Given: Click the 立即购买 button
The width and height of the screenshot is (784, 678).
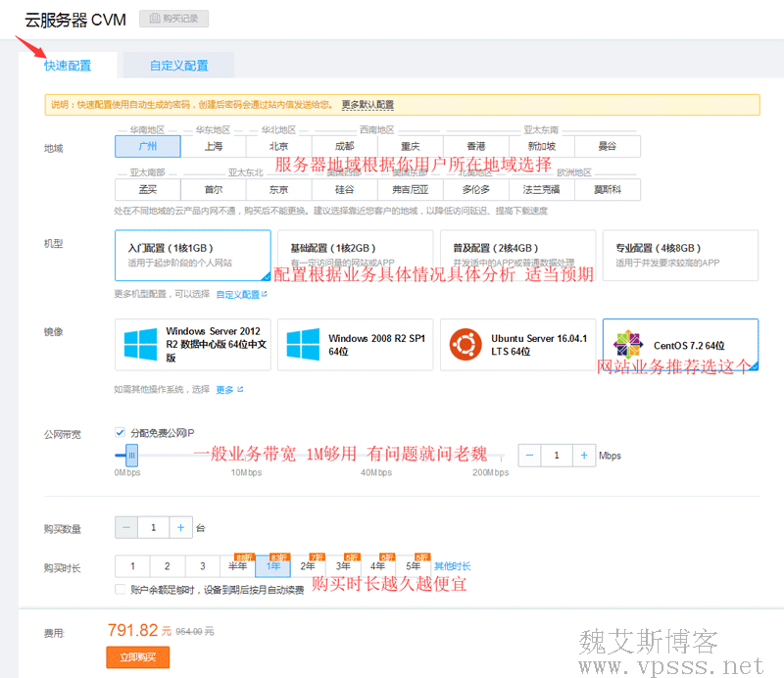Looking at the screenshot, I should (137, 657).
